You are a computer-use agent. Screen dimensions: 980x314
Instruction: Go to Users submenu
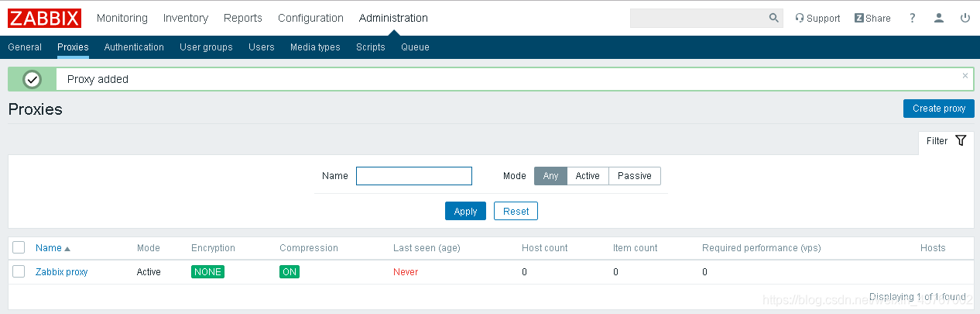[x=262, y=47]
